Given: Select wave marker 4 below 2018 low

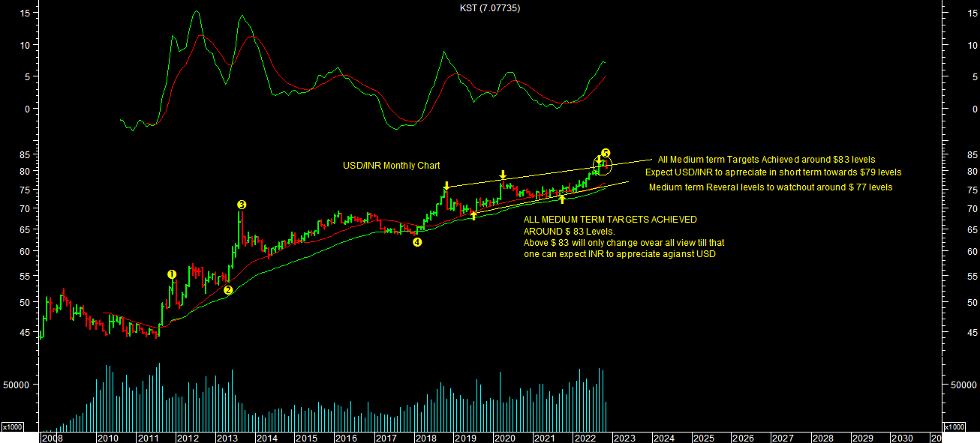Looking at the screenshot, I should click(x=417, y=242).
